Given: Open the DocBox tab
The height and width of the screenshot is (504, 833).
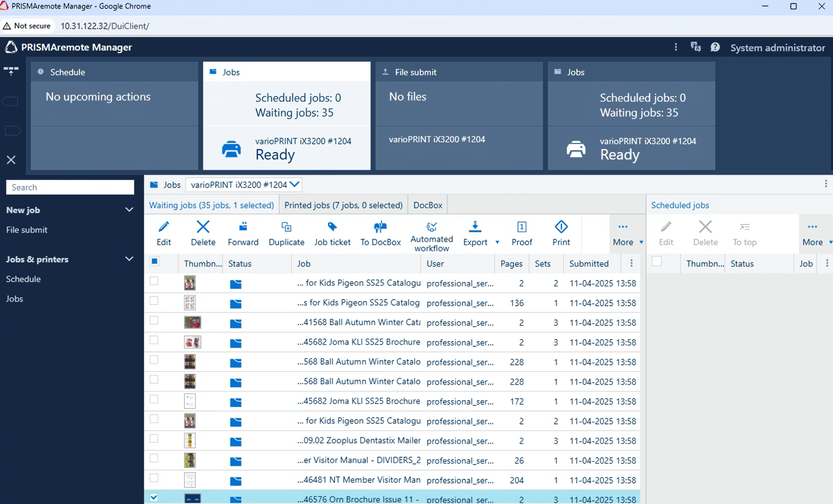Looking at the screenshot, I should 428,205.
